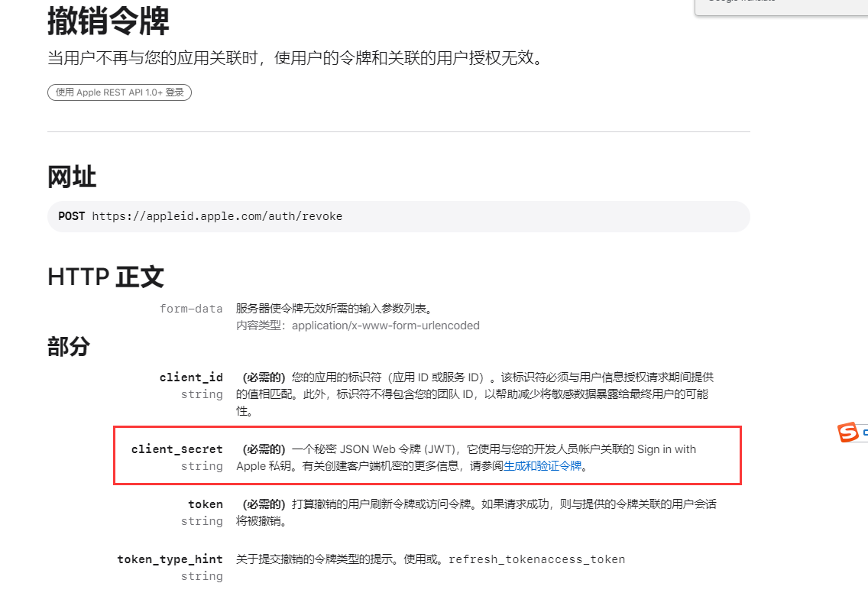Image resolution: width=868 pixels, height=609 pixels.
Task: Open the 生成和验证令牌 link
Action: (x=542, y=466)
